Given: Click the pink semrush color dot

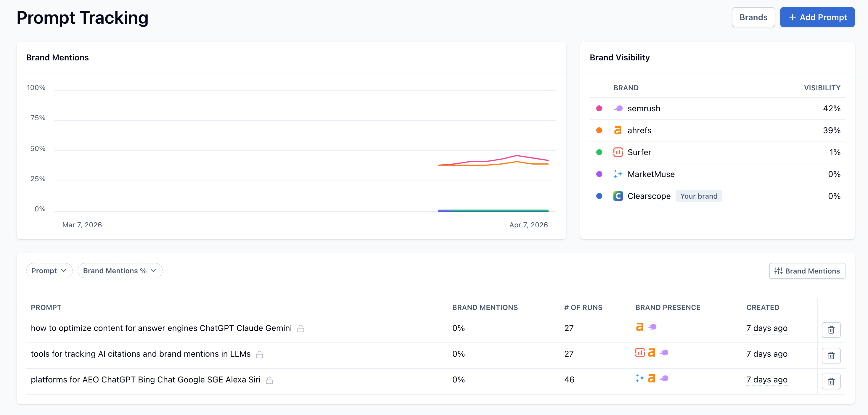Looking at the screenshot, I should click(599, 108).
